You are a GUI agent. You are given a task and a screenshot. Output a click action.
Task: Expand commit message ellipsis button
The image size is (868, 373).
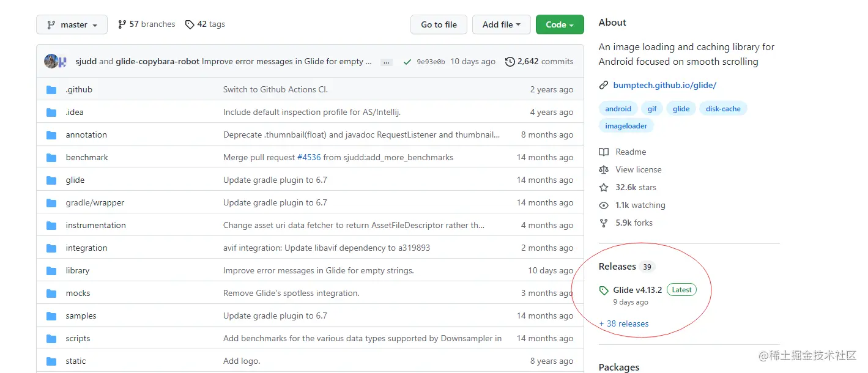(x=387, y=62)
